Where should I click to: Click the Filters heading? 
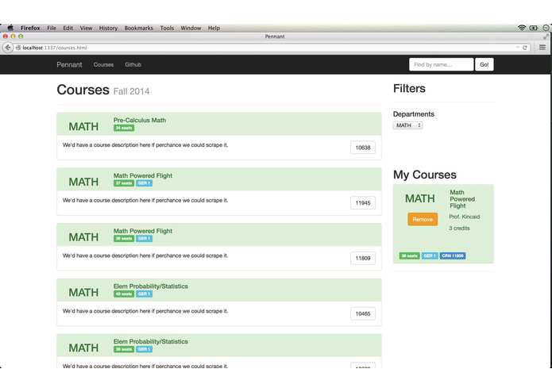coord(409,89)
